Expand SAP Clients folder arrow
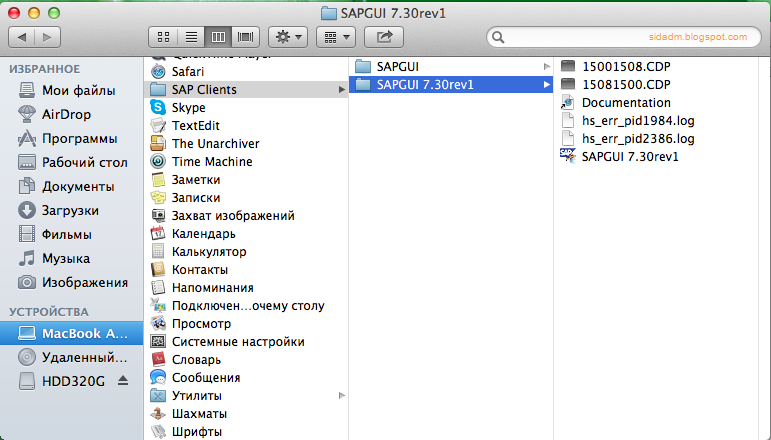The height and width of the screenshot is (440, 771). point(341,89)
